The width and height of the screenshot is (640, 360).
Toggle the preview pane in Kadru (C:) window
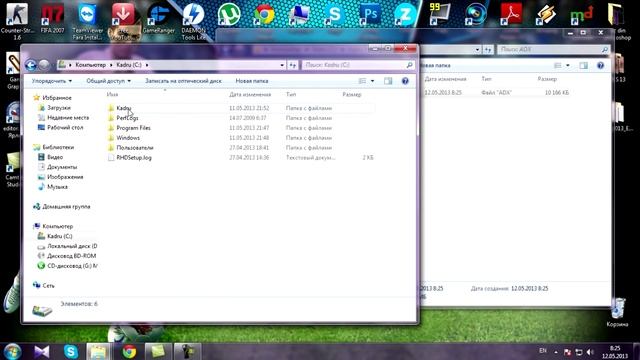[x=388, y=81]
